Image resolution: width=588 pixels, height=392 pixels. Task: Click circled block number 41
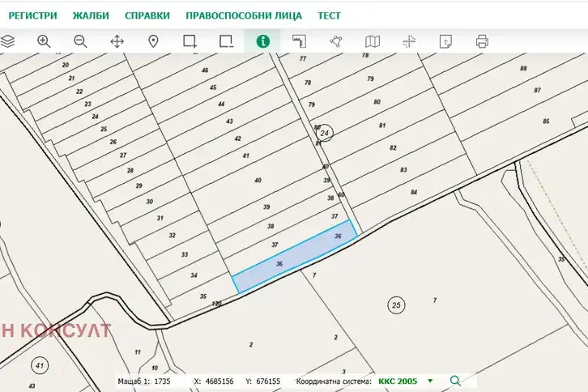click(40, 366)
